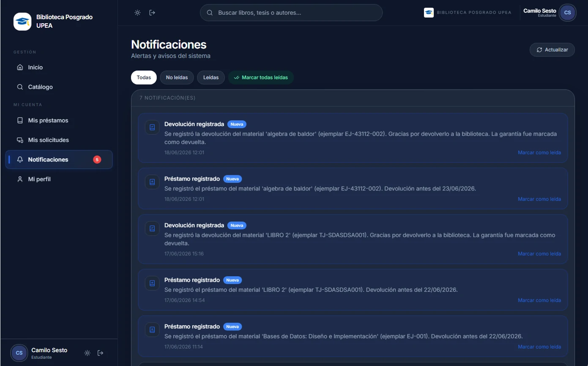The image size is (588, 366).
Task: Click loan icon of Bases de Datos préstamo
Action: (x=152, y=330)
